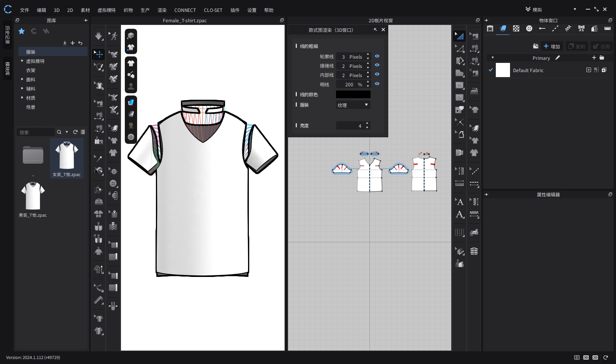The width and height of the screenshot is (616, 364).
Task: Toggle visibility eye for 明线
Action: point(377,84)
